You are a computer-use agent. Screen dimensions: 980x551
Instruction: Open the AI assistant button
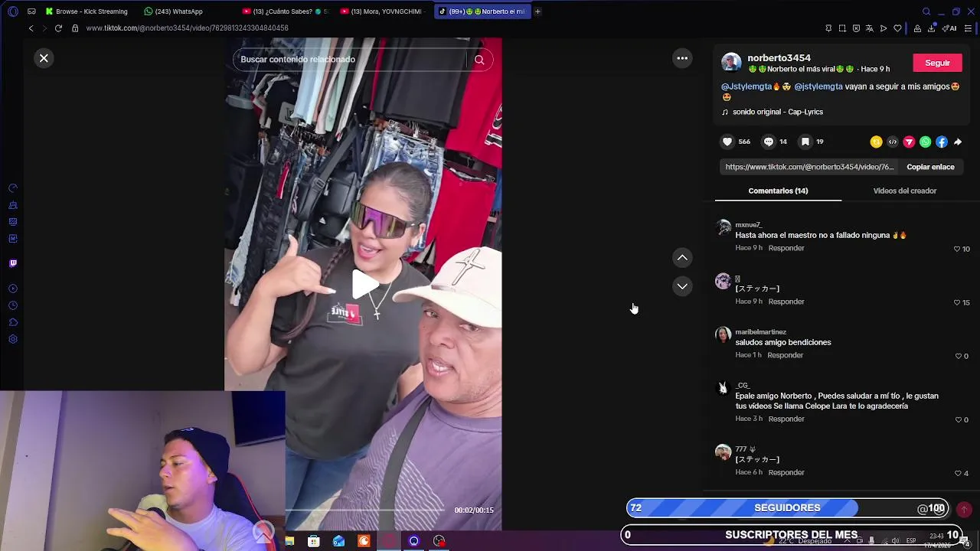coord(950,28)
